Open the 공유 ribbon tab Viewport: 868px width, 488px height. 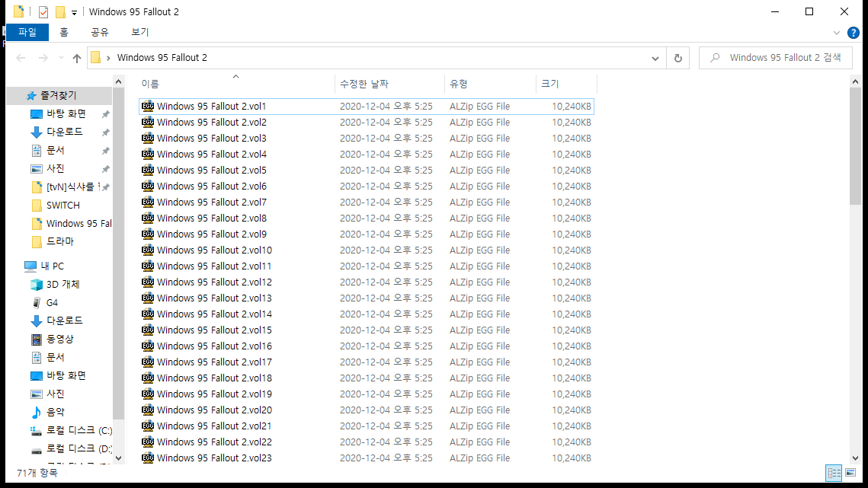click(100, 32)
